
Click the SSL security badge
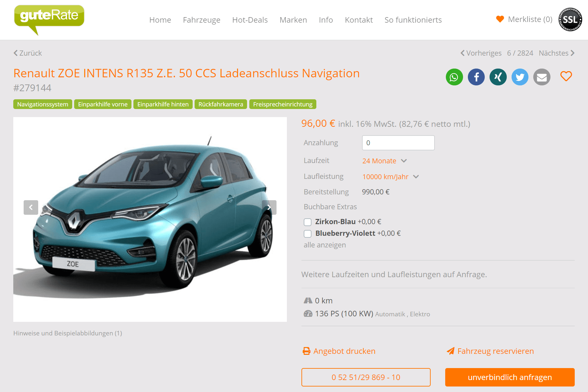(570, 19)
